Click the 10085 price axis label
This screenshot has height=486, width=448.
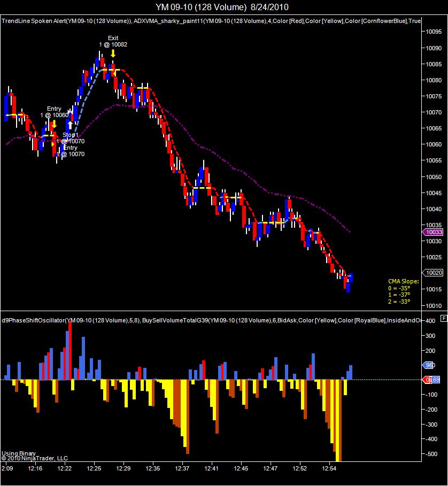coord(434,64)
